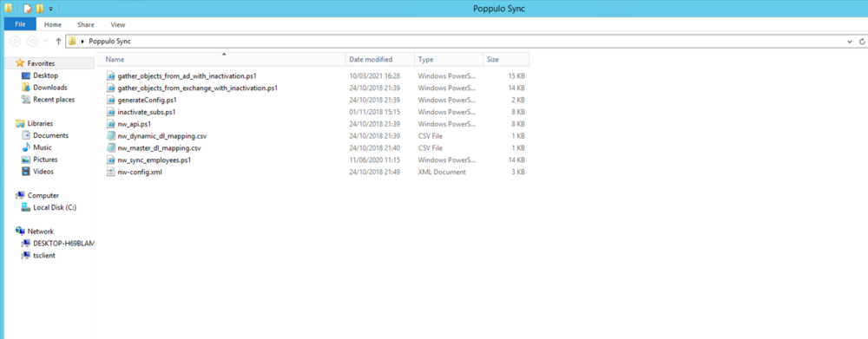Screen dimensions: 868x339
Task: Open the Pictures library
Action: 45,160
